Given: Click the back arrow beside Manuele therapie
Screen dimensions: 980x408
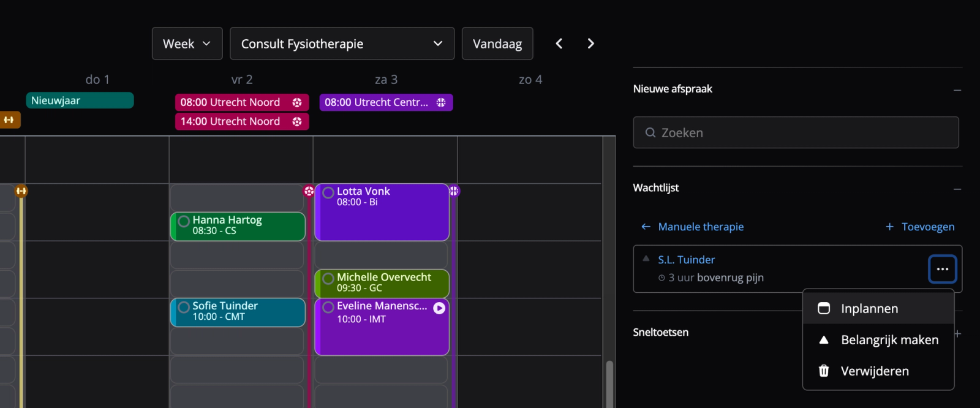Looking at the screenshot, I should coord(646,227).
